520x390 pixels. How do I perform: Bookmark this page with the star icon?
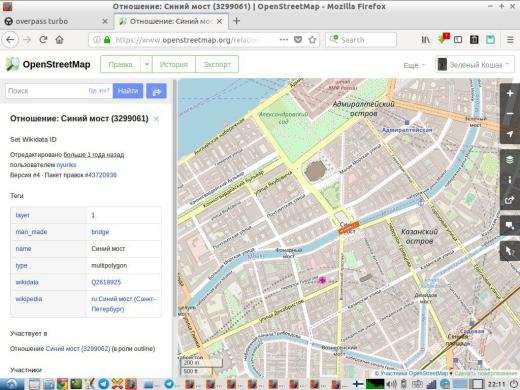(x=312, y=40)
